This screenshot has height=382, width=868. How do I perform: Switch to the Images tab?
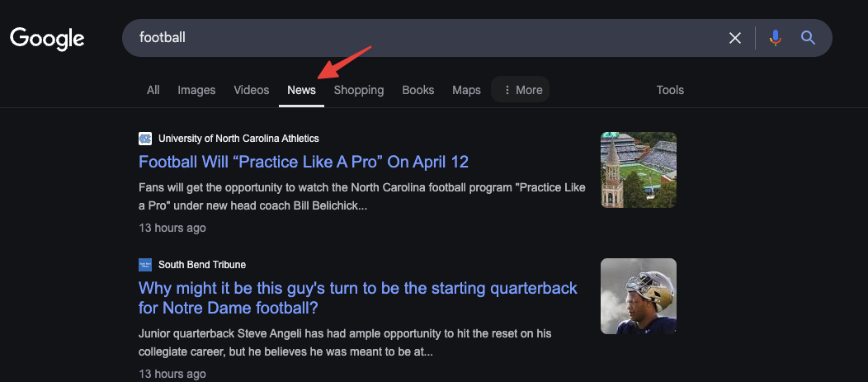click(x=196, y=90)
